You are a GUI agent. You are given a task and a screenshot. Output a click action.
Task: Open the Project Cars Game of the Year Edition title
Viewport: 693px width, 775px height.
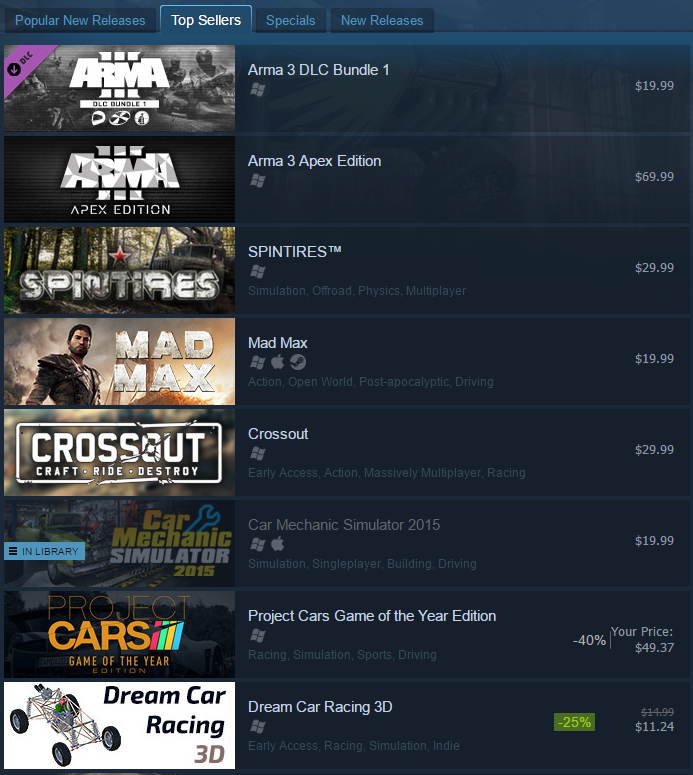click(x=372, y=616)
